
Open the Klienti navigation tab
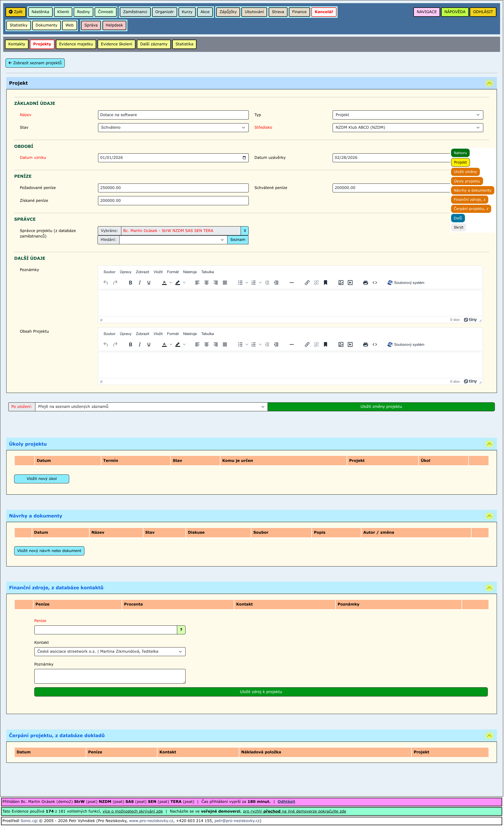(x=63, y=12)
